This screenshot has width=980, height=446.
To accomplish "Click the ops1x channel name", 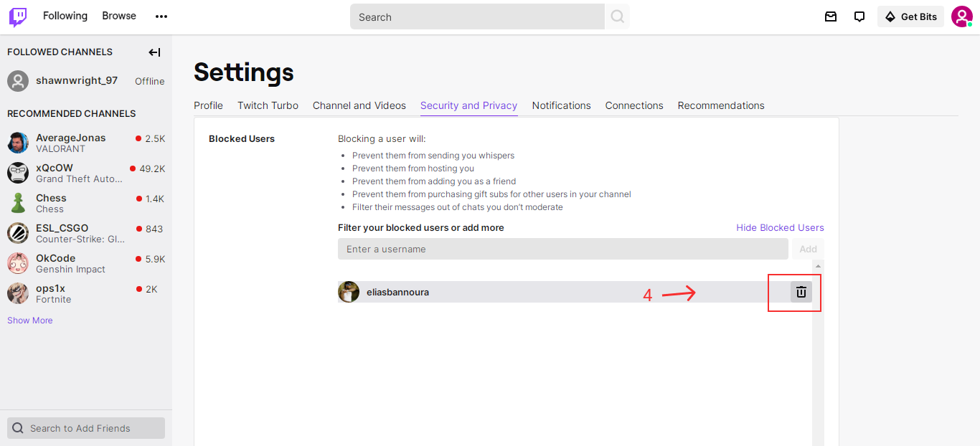I will coord(50,288).
